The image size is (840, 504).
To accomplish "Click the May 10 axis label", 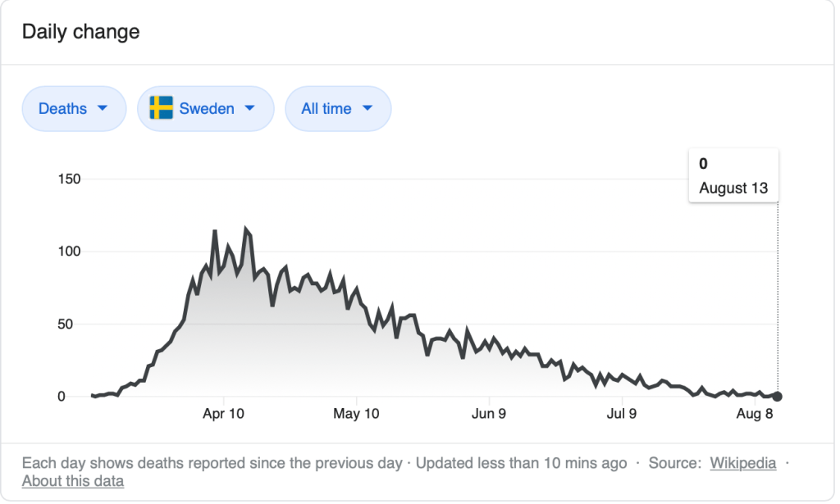I will (x=358, y=414).
